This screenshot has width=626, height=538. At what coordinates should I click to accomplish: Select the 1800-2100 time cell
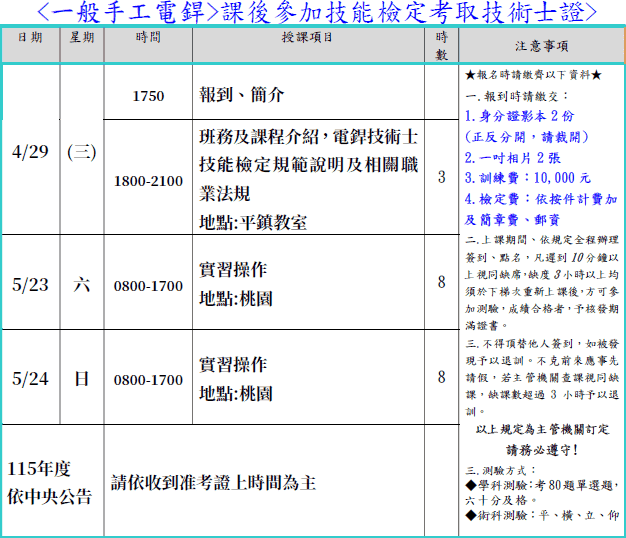tap(148, 181)
